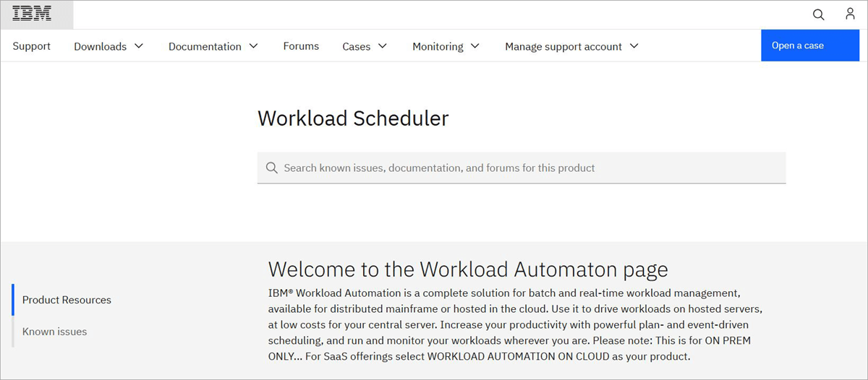Expand the Cases chevron
This screenshot has height=380, width=868.
click(383, 46)
